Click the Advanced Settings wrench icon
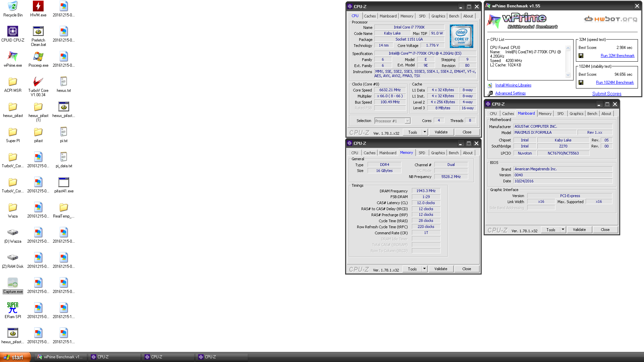644x362 pixels. (490, 93)
